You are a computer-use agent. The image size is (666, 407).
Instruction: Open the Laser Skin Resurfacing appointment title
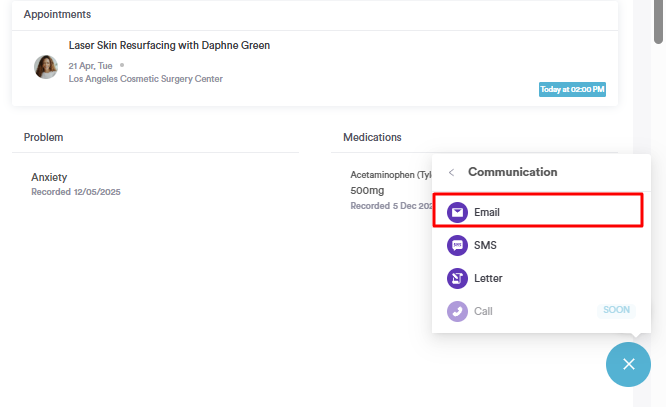[x=169, y=45]
